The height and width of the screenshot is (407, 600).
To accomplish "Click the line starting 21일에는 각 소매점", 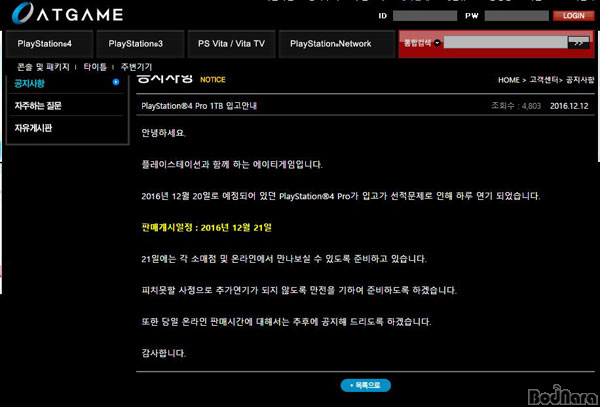I will tap(284, 259).
